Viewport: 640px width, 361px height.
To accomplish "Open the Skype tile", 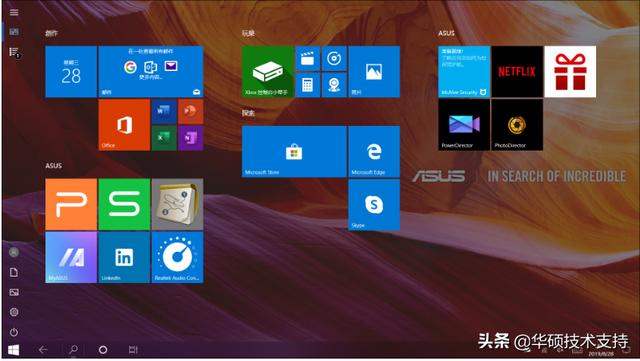I will [x=374, y=205].
